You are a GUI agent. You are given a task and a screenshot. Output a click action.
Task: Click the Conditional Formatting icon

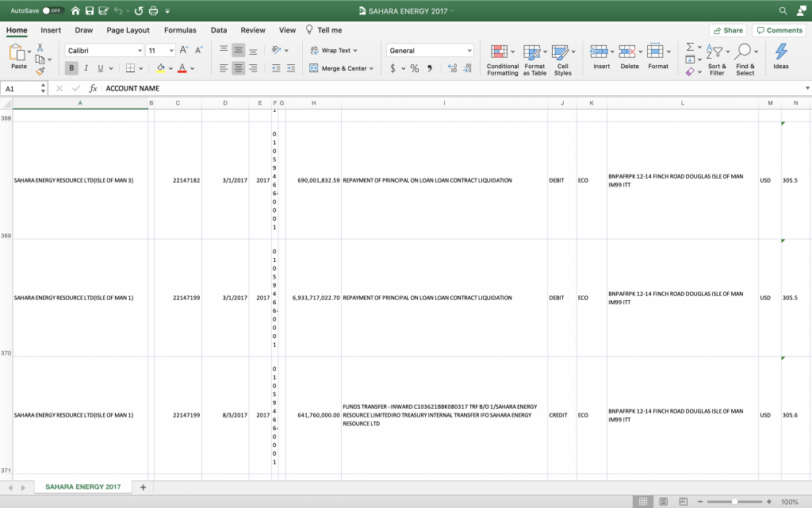tap(499, 52)
